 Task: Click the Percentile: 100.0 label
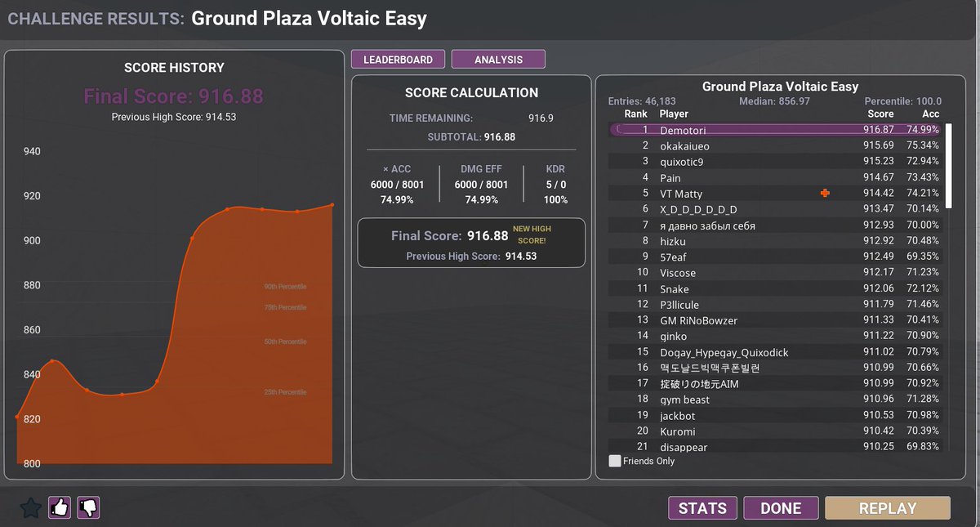pos(902,101)
